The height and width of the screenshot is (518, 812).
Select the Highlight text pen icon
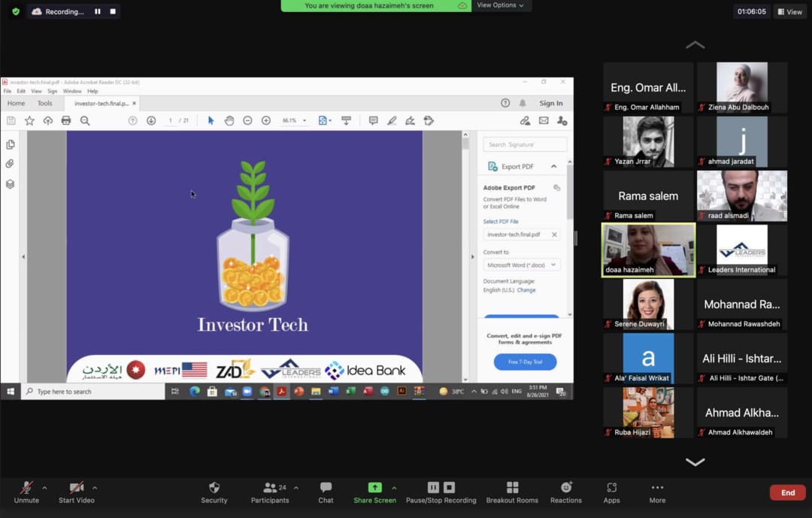392,121
